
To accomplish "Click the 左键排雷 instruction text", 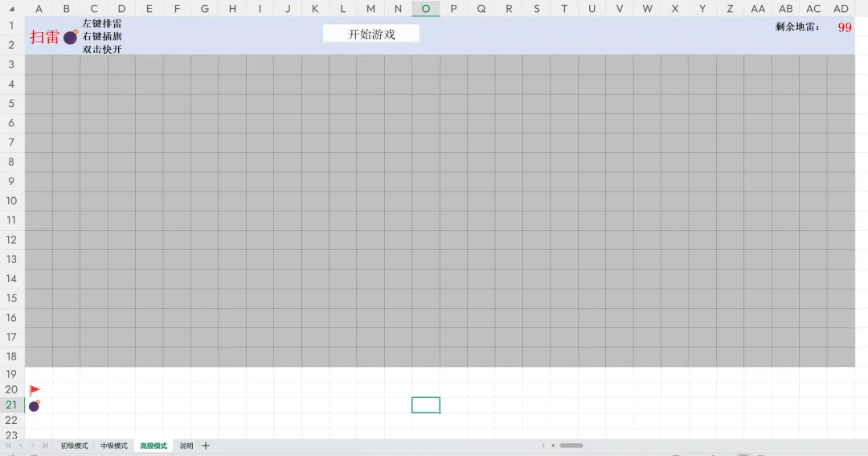I will coord(102,23).
